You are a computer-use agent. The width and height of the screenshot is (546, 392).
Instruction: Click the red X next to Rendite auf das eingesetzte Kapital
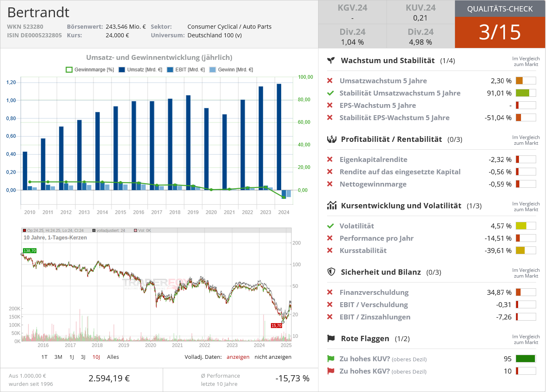click(x=330, y=172)
